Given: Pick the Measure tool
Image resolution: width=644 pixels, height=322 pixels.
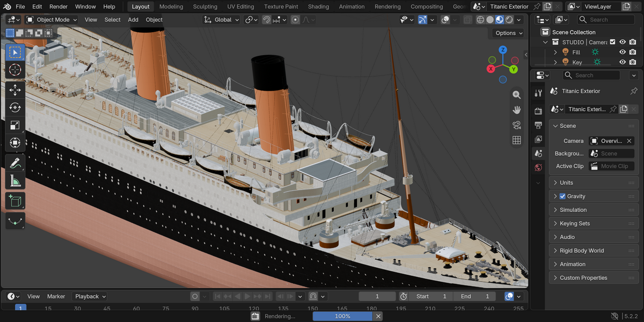Looking at the screenshot, I should point(15,181).
